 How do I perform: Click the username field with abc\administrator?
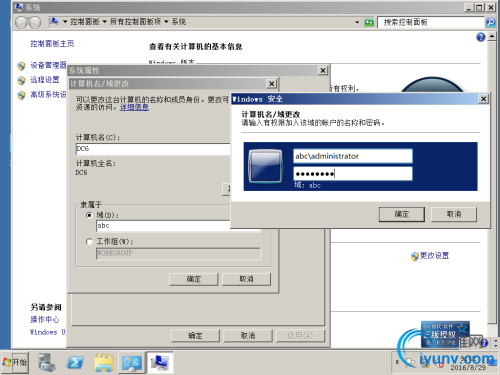point(353,156)
